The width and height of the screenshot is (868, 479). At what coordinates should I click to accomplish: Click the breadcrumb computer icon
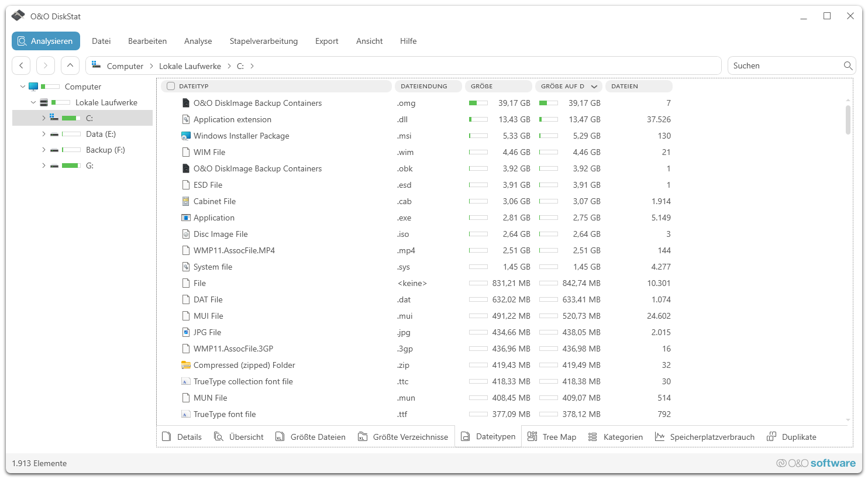click(97, 66)
